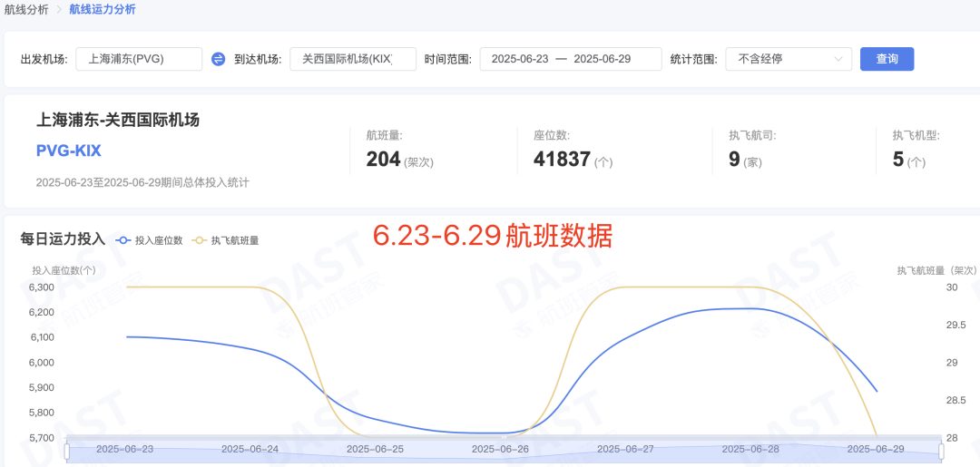Screen dimensions: 980x467
Task: Click the 204 航班量 value
Action: pyautogui.click(x=383, y=160)
